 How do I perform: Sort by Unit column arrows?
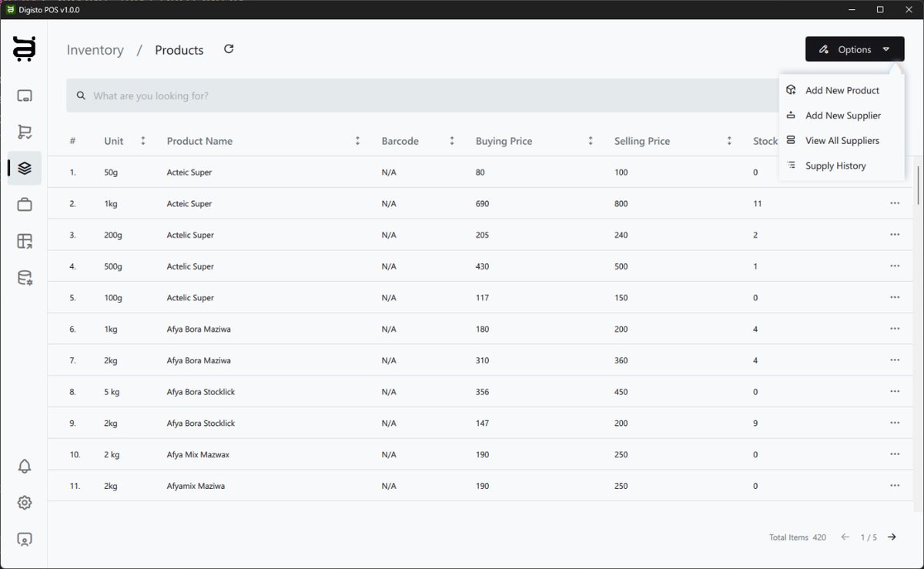143,141
